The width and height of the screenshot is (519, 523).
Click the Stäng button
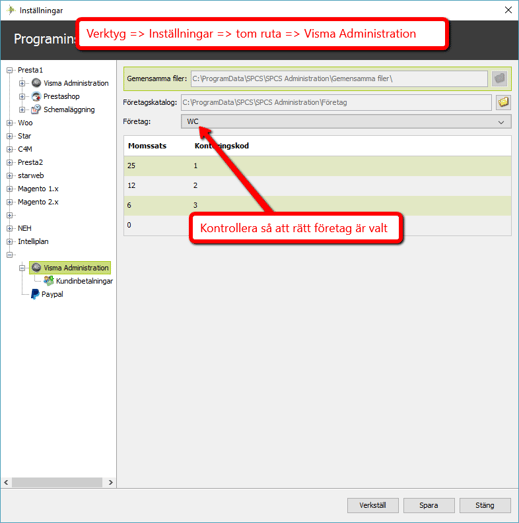point(485,505)
